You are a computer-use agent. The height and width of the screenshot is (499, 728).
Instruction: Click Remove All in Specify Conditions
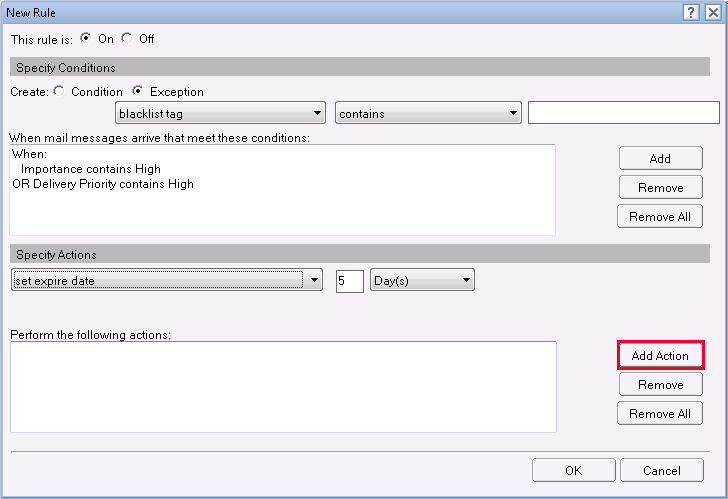pos(659,216)
